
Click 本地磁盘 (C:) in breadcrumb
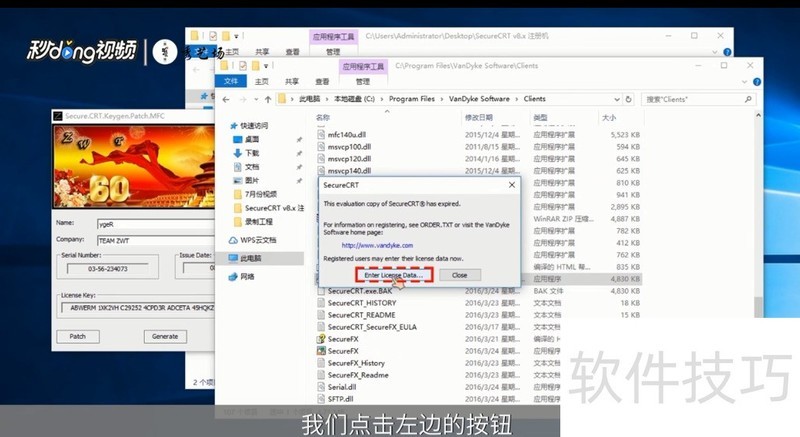pos(354,99)
